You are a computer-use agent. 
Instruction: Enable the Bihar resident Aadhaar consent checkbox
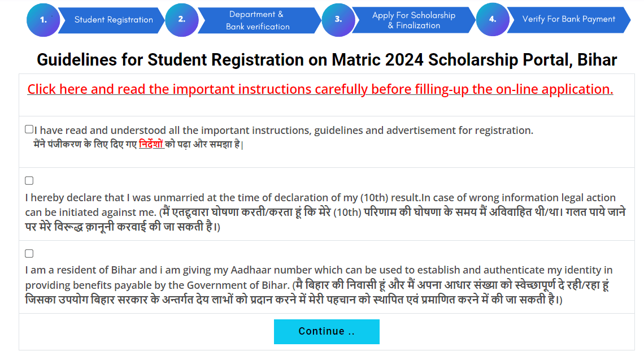pos(29,254)
